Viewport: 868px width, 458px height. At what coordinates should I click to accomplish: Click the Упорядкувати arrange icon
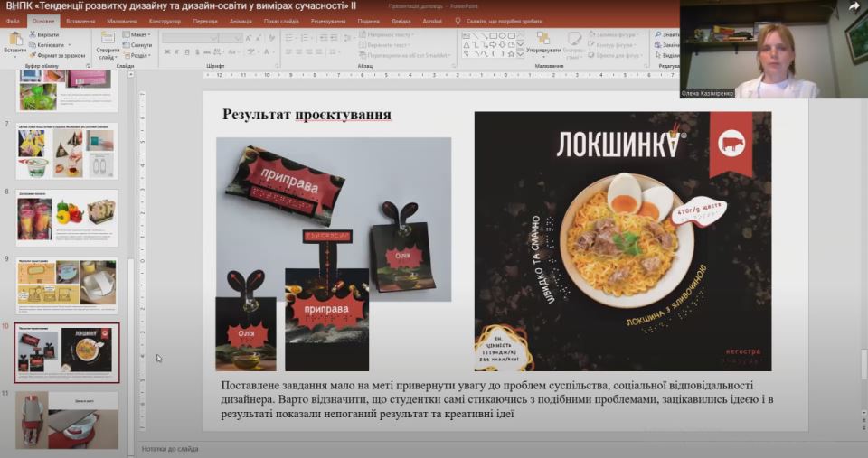[x=543, y=38]
